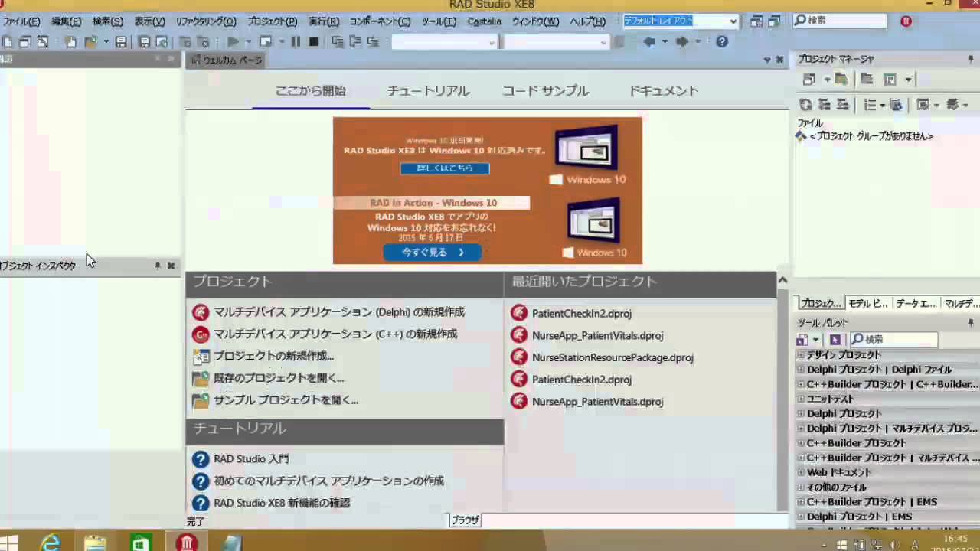Expand the ユニットテスト palette category
Viewport: 980px width, 551px height.
pyautogui.click(x=801, y=399)
